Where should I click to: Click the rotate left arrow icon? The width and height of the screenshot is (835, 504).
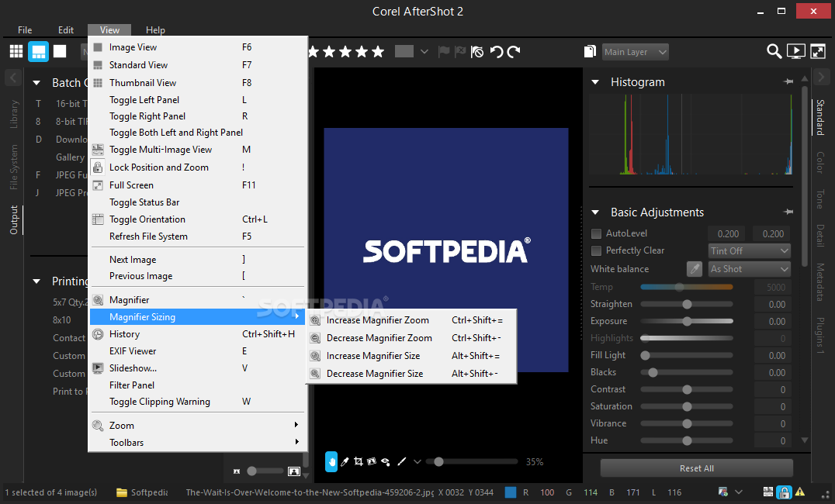tap(497, 52)
